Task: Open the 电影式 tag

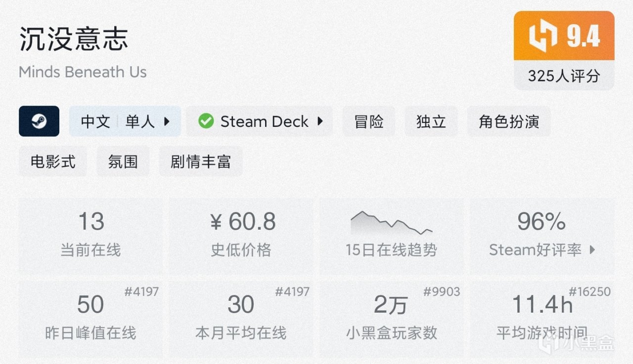Action: coord(53,162)
